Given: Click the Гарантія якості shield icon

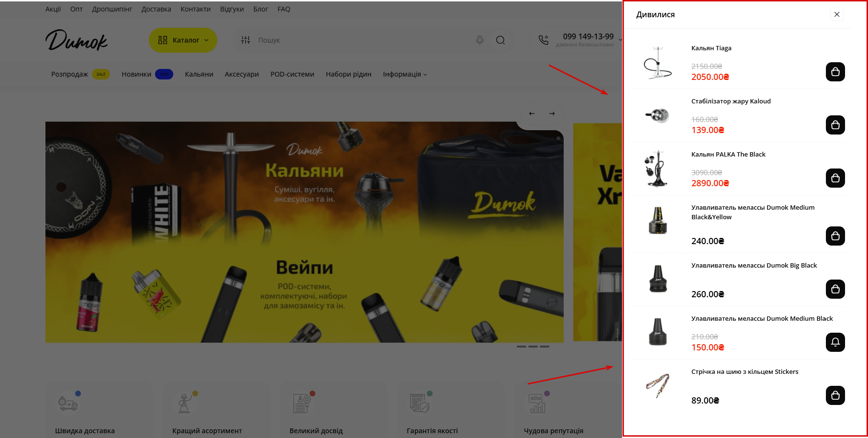Looking at the screenshot, I should tap(420, 403).
